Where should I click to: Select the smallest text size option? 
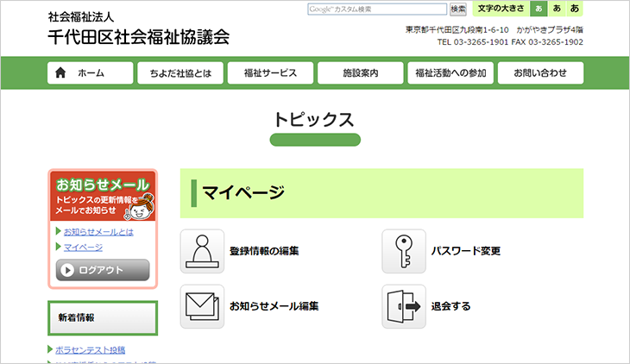(x=539, y=9)
